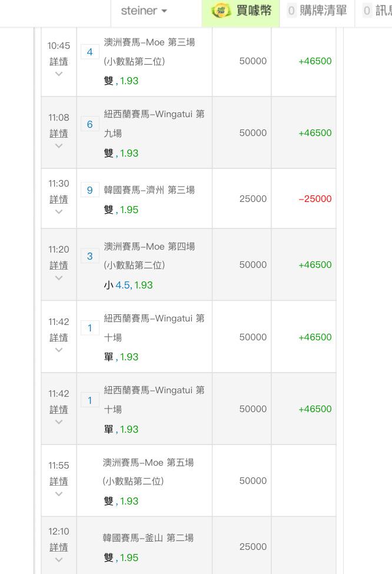Open the 訊息 tab
The height and width of the screenshot is (574, 392).
[x=377, y=11]
